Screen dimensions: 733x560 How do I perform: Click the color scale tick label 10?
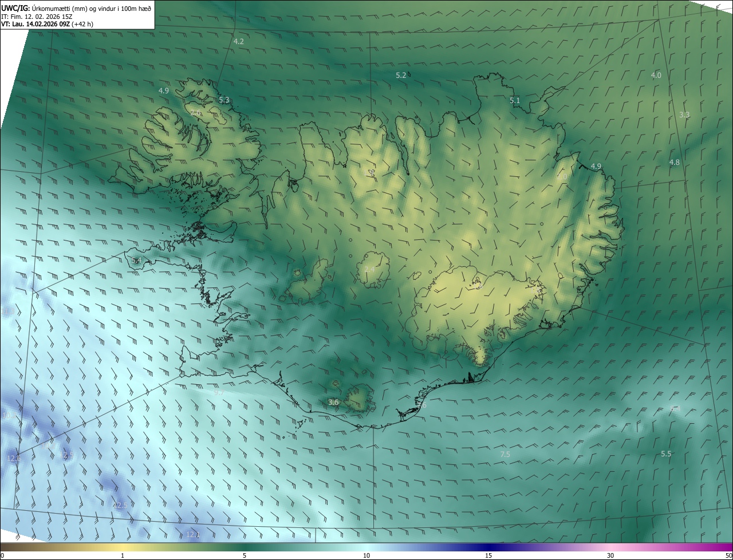366,555
